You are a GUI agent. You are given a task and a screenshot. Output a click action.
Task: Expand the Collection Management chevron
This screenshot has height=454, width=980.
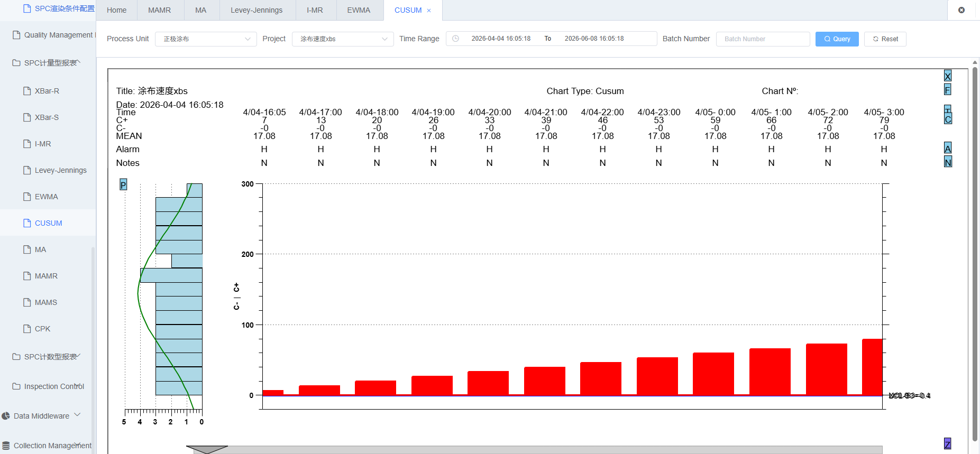coord(77,444)
